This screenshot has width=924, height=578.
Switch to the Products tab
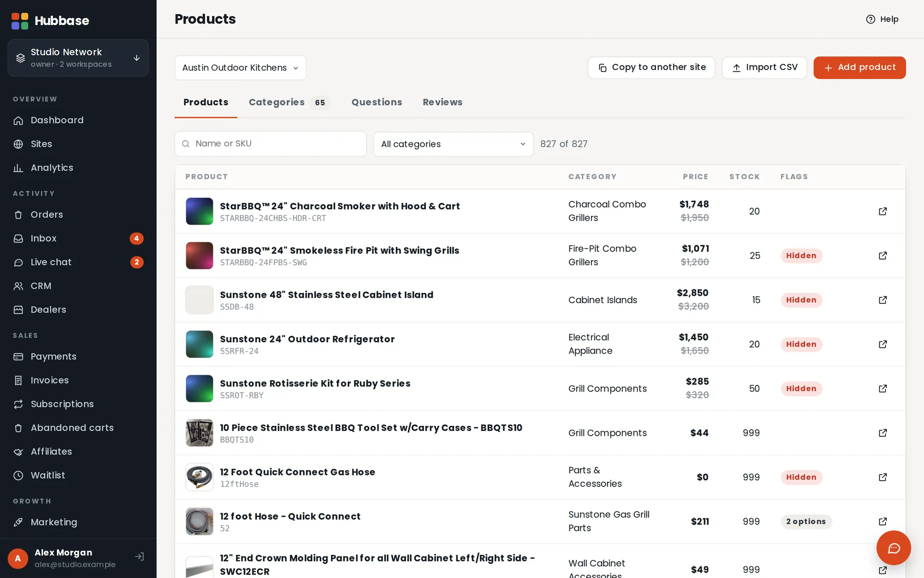click(x=205, y=103)
